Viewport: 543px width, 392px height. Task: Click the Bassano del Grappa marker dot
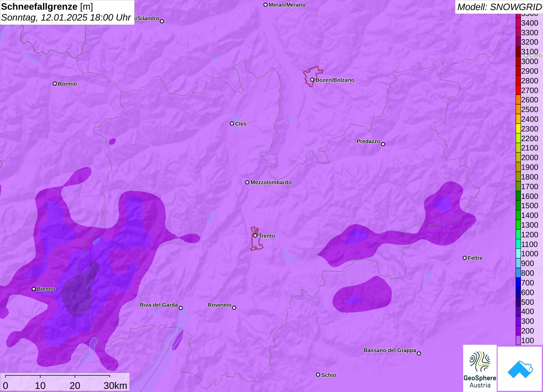click(x=419, y=353)
